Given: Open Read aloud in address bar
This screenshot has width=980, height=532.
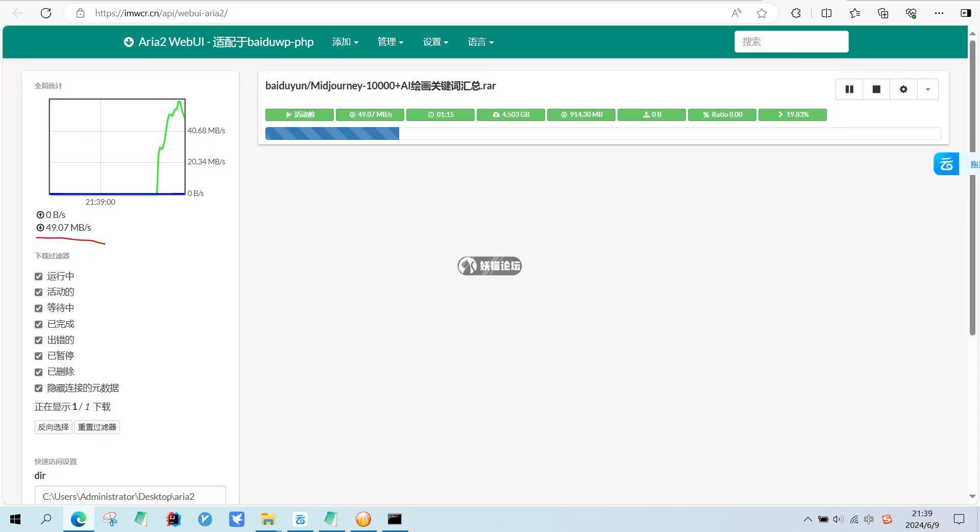Looking at the screenshot, I should 736,13.
